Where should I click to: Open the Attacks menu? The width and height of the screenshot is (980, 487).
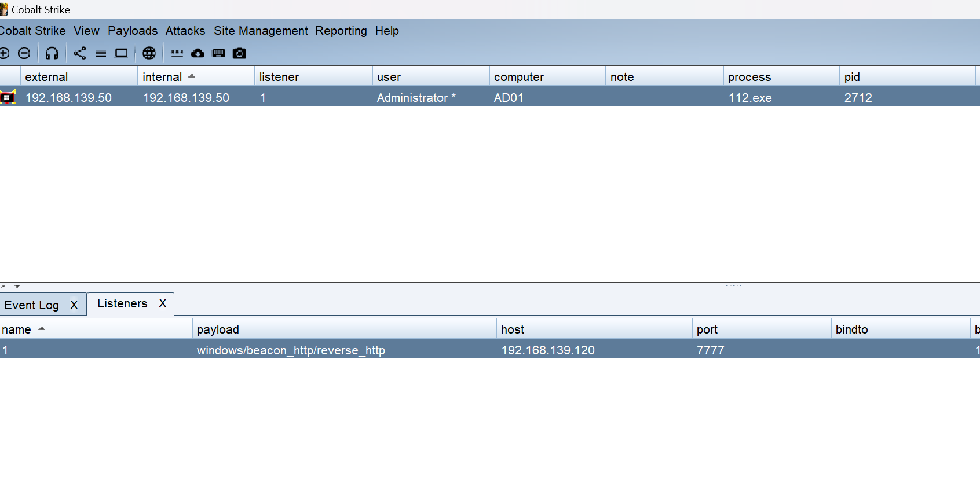pos(185,31)
